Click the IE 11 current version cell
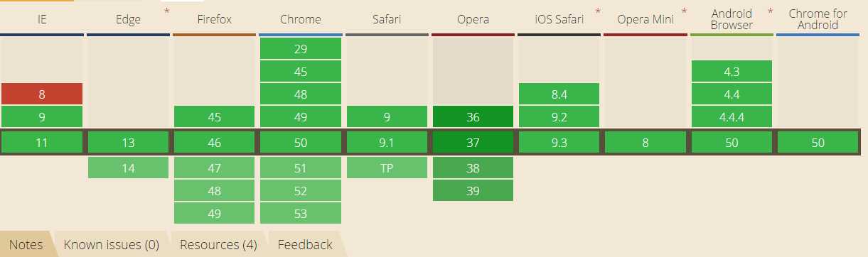 pyautogui.click(x=42, y=143)
